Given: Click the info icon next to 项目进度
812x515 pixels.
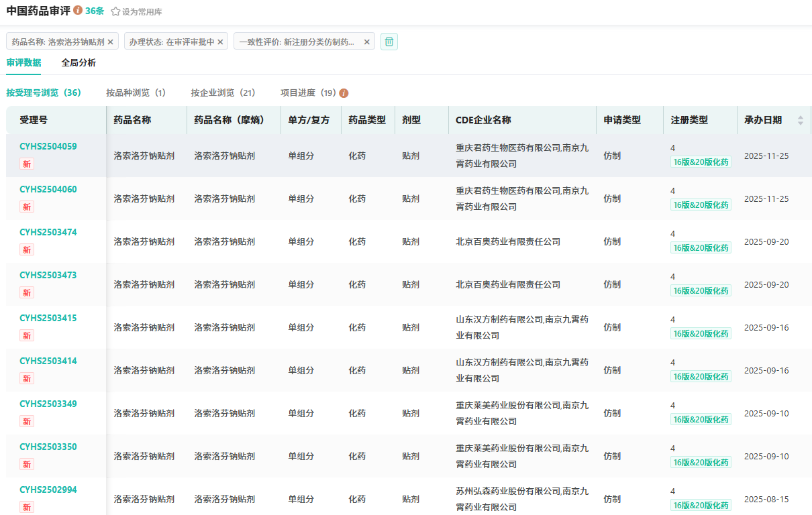Looking at the screenshot, I should pos(344,93).
